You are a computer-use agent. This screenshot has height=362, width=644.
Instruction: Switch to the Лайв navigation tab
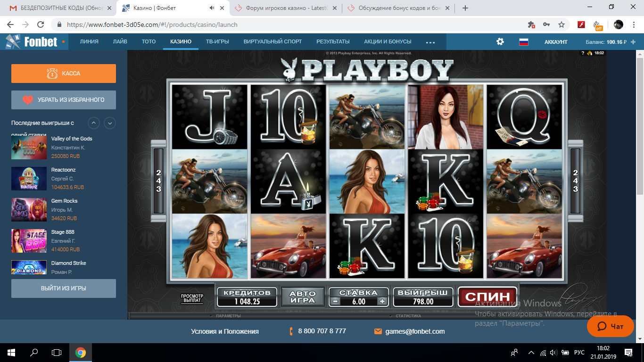tap(120, 41)
